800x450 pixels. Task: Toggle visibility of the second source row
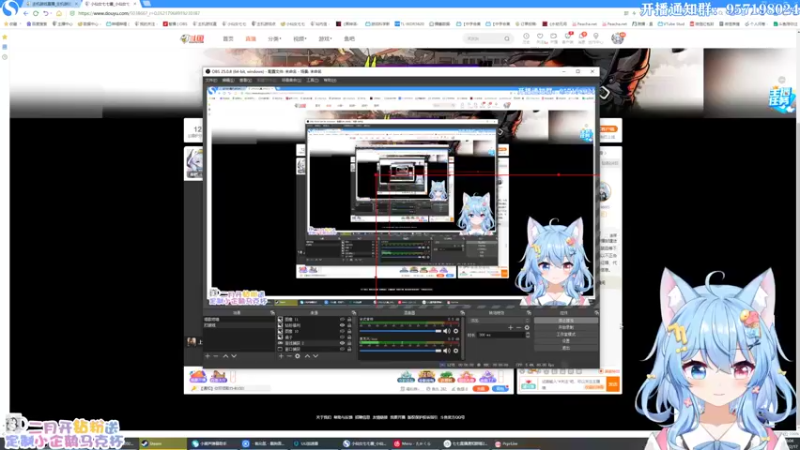[x=342, y=325]
